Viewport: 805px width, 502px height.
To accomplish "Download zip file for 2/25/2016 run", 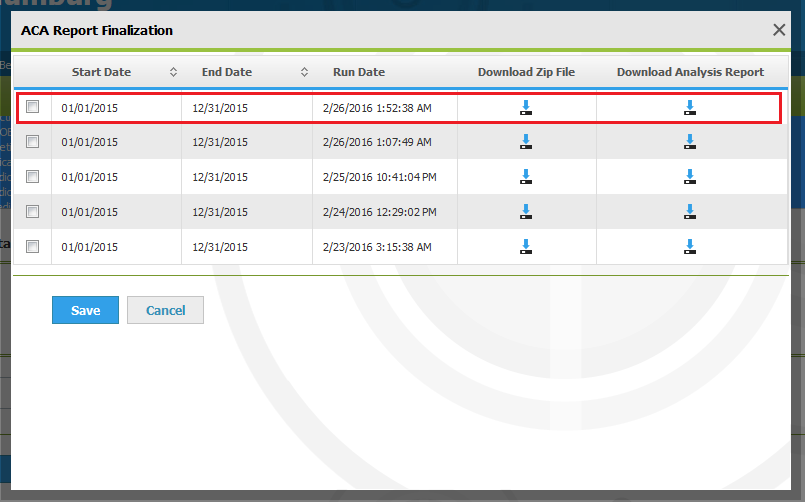I will click(x=526, y=177).
